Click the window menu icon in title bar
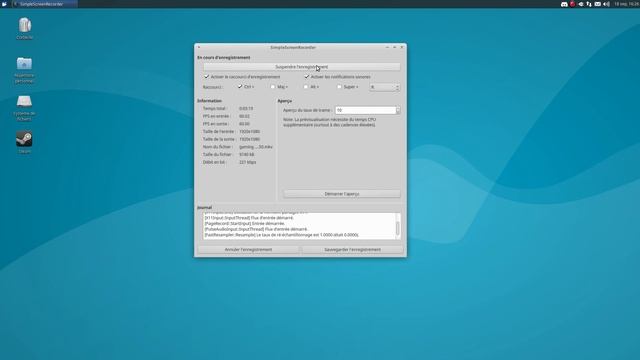 (199, 47)
